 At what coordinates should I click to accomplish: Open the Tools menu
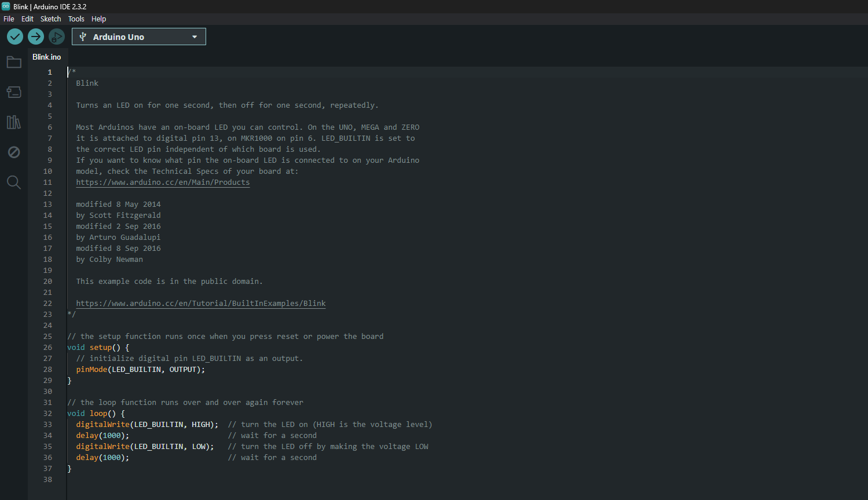click(76, 19)
